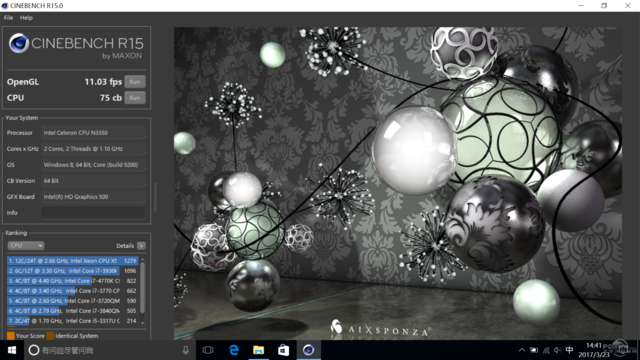Click the ranking list scrollbar
Image resolution: width=640 pixels, height=360 pixels.
tap(142, 291)
